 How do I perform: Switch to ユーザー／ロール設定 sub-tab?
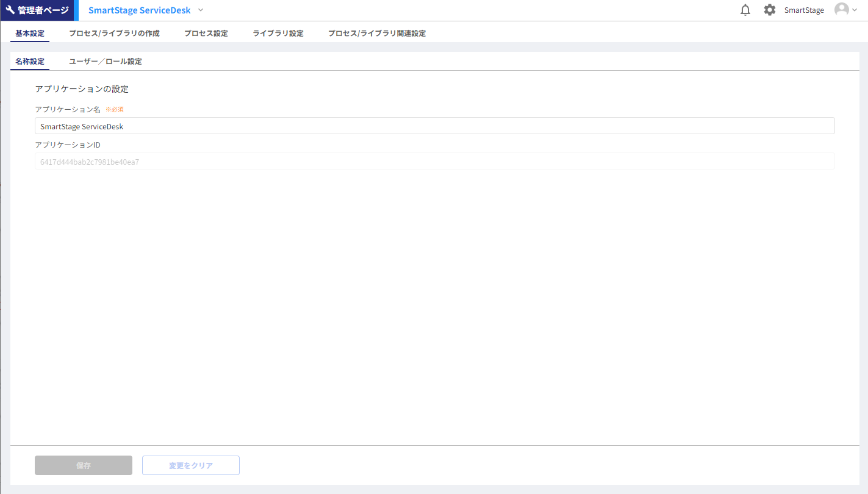tap(106, 62)
